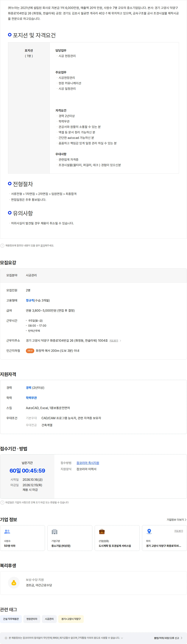Image resolution: width=187 pixels, height=644 pixels.
Task: Click the AutoCAD, Excel, 1종보통운전면허 skill text
Action: [48, 408]
